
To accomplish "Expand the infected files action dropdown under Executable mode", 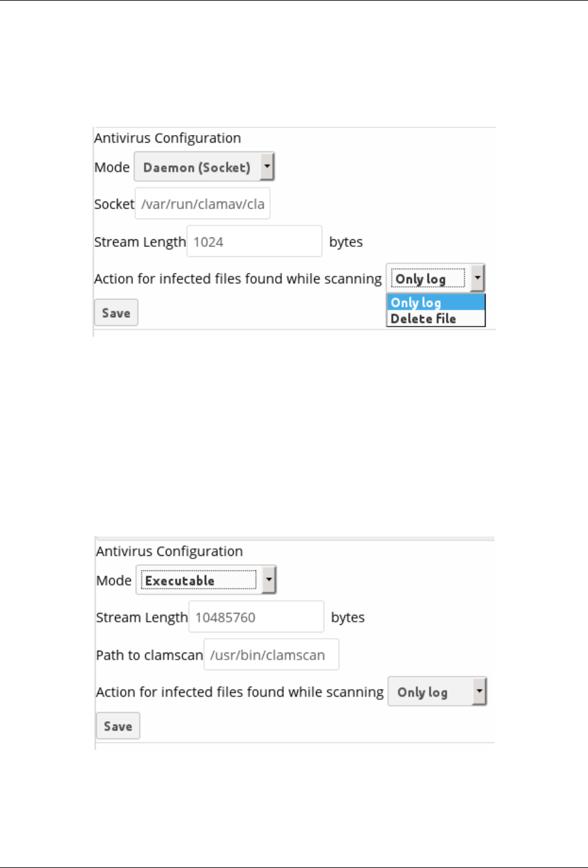I will click(x=437, y=692).
